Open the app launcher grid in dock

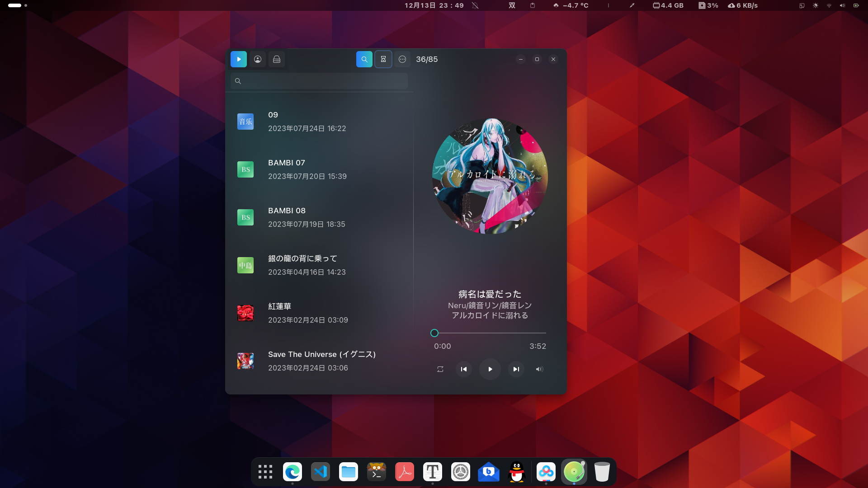pos(265,471)
